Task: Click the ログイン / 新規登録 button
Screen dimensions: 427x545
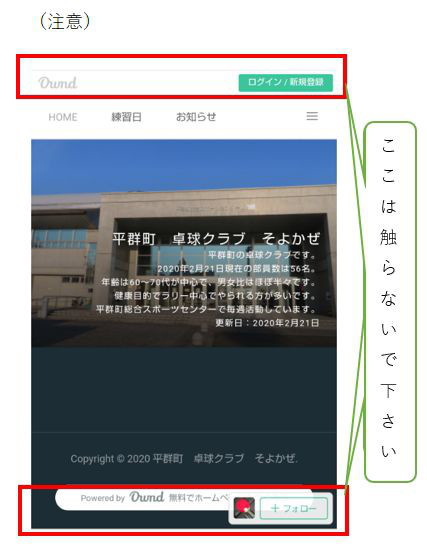Action: click(x=286, y=83)
